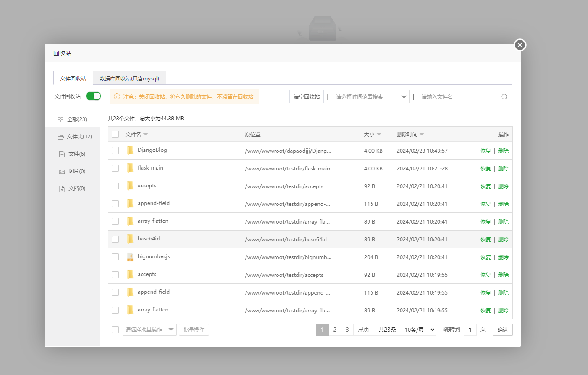
Task: Toggle the 文件回收站 switch off
Action: 94,96
